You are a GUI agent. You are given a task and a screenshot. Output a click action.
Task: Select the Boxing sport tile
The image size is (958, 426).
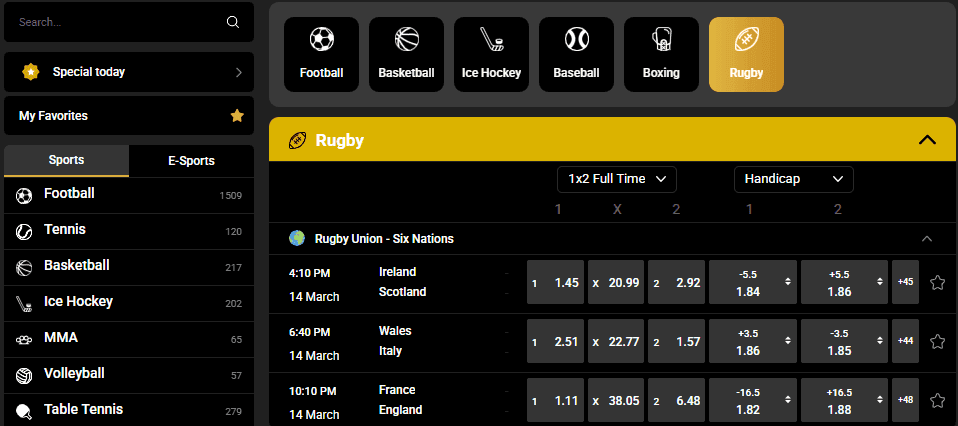[x=661, y=54]
